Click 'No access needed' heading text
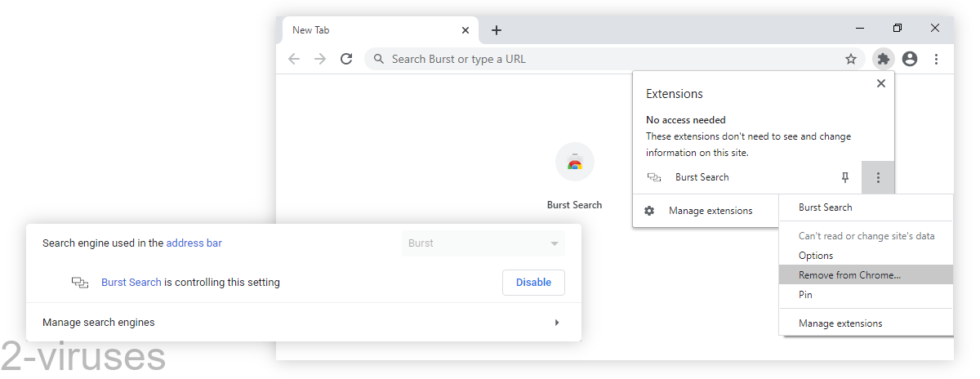 (686, 120)
